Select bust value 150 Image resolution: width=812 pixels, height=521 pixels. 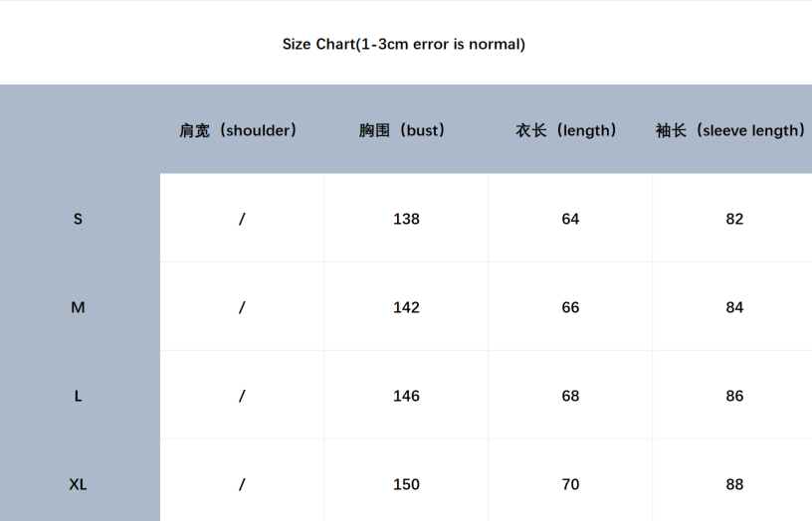click(406, 484)
